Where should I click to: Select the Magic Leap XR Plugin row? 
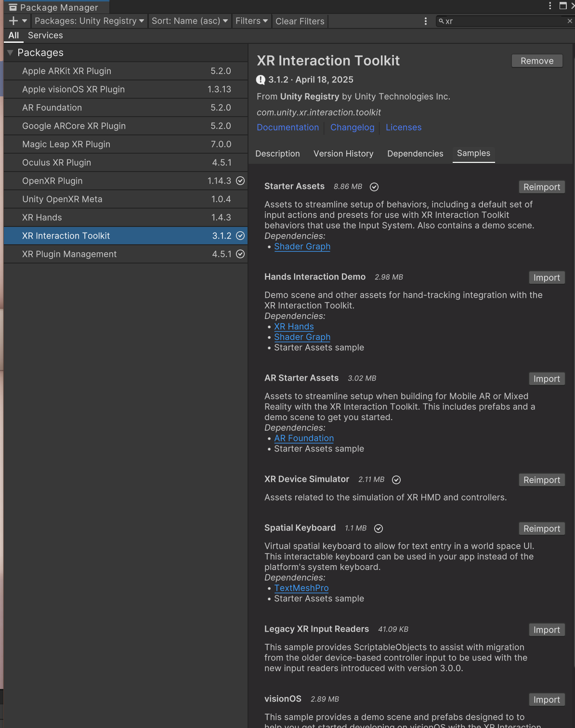(x=126, y=144)
